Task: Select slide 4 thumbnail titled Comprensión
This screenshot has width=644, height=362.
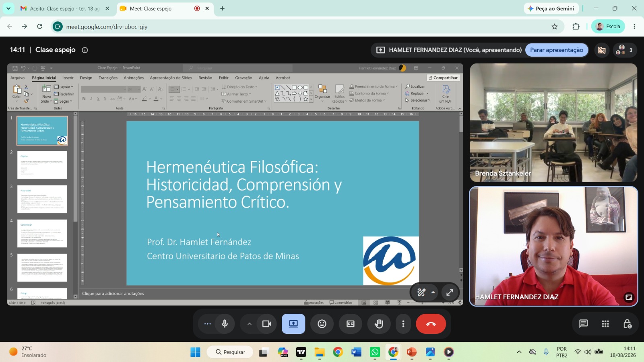Action: 42,233
